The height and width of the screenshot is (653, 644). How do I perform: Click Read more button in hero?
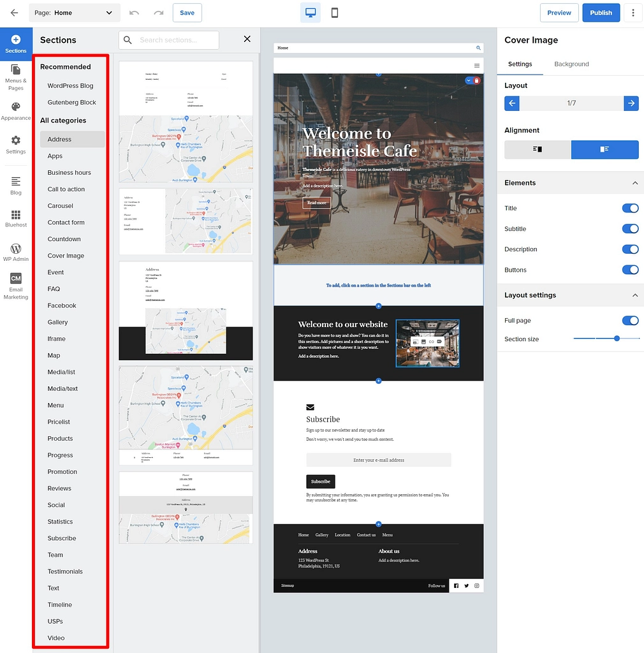pyautogui.click(x=317, y=203)
